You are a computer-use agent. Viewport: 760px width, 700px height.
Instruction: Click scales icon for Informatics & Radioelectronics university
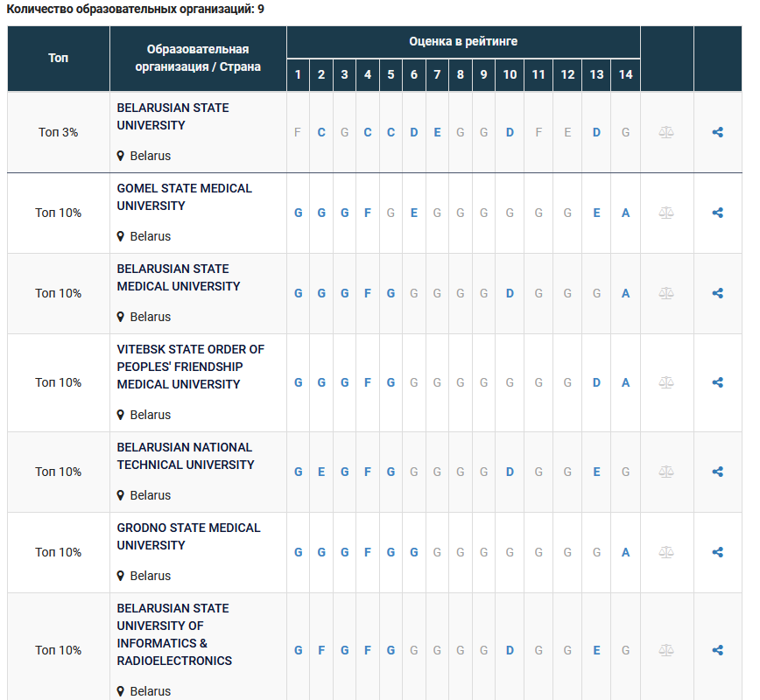pyautogui.click(x=666, y=650)
